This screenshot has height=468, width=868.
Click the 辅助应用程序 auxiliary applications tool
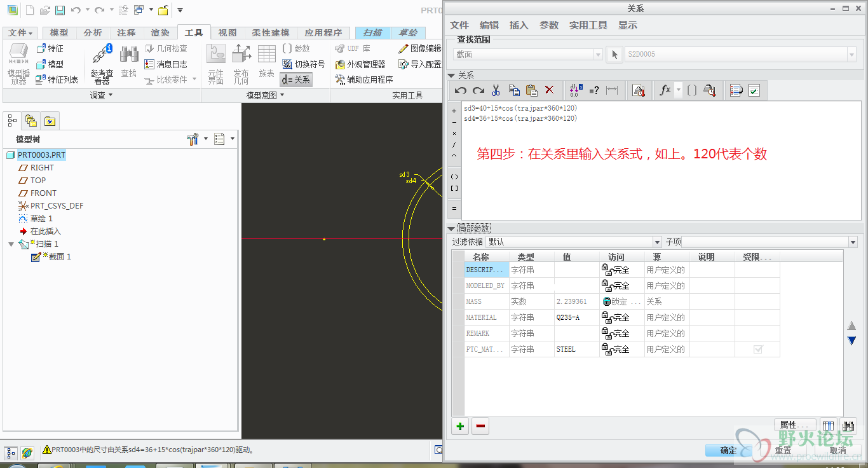364,79
